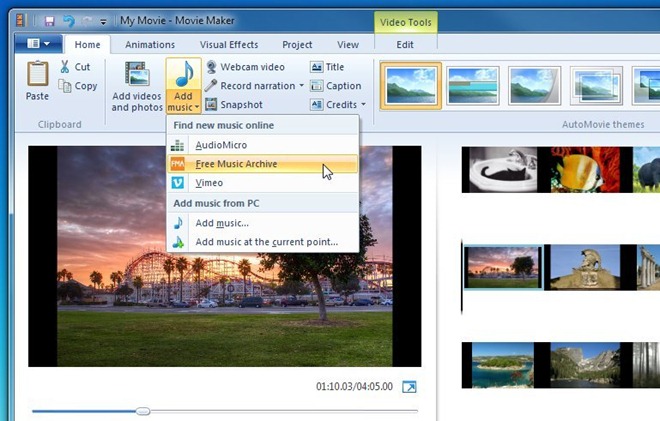Select the sunset park clip thumbnail in storyboard
Screen dimensions: 660x421
(503, 267)
